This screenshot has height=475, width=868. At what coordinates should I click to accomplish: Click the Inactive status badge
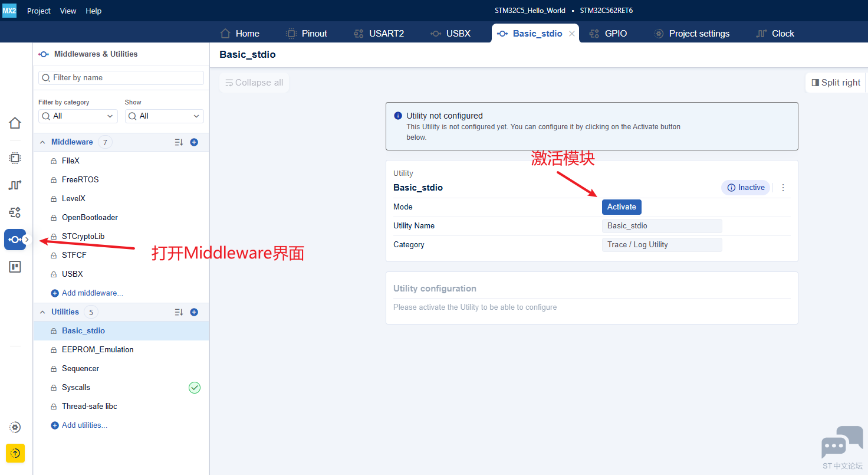[x=746, y=188]
